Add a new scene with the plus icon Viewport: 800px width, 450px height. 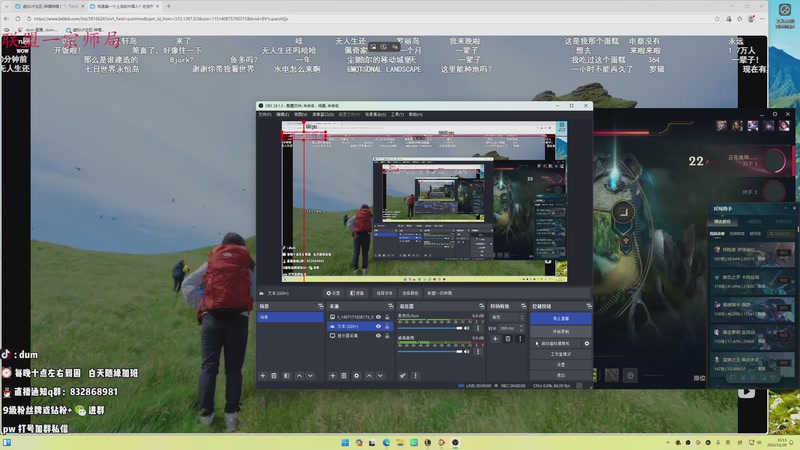coord(262,376)
